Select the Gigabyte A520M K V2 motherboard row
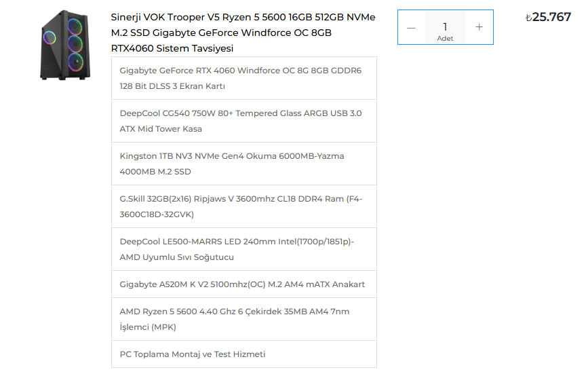The height and width of the screenshot is (374, 588). 244,284
